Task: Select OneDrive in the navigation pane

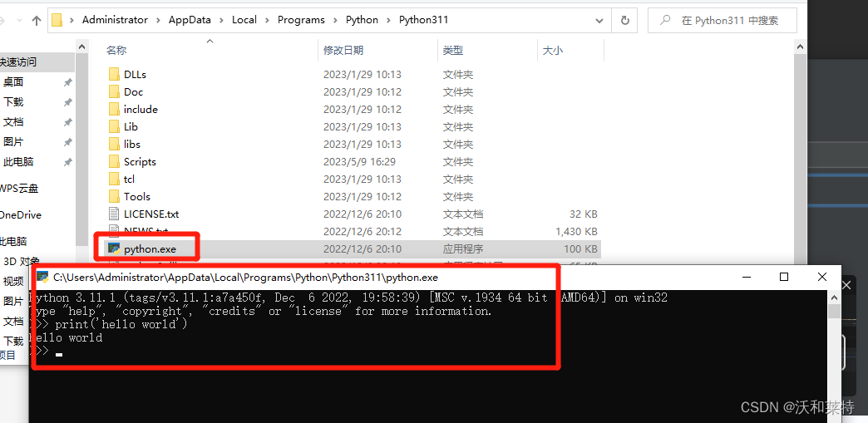Action: (x=21, y=214)
